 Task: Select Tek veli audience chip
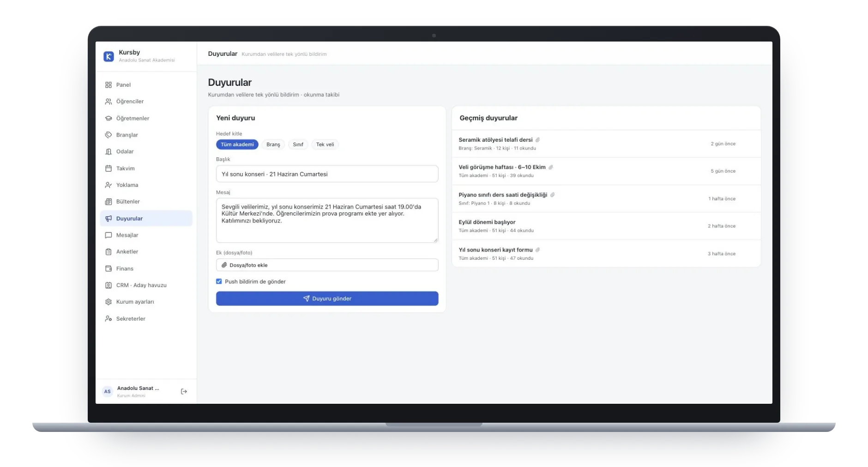pyautogui.click(x=325, y=144)
